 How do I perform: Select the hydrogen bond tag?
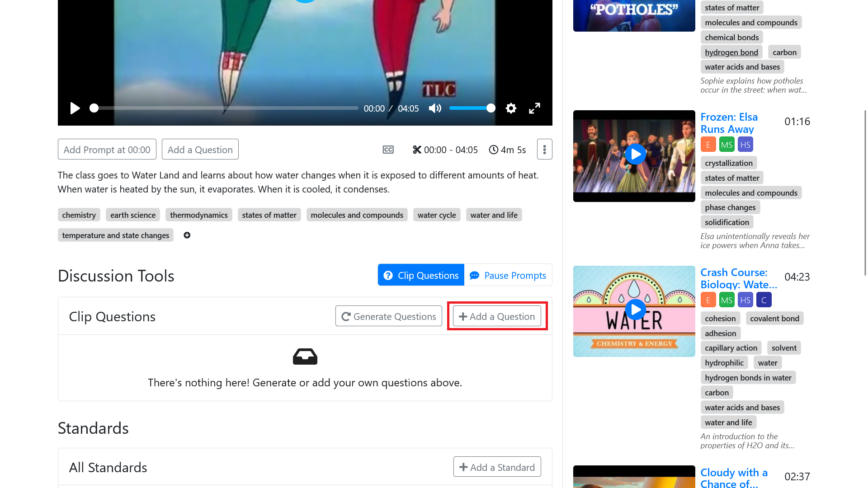point(731,52)
